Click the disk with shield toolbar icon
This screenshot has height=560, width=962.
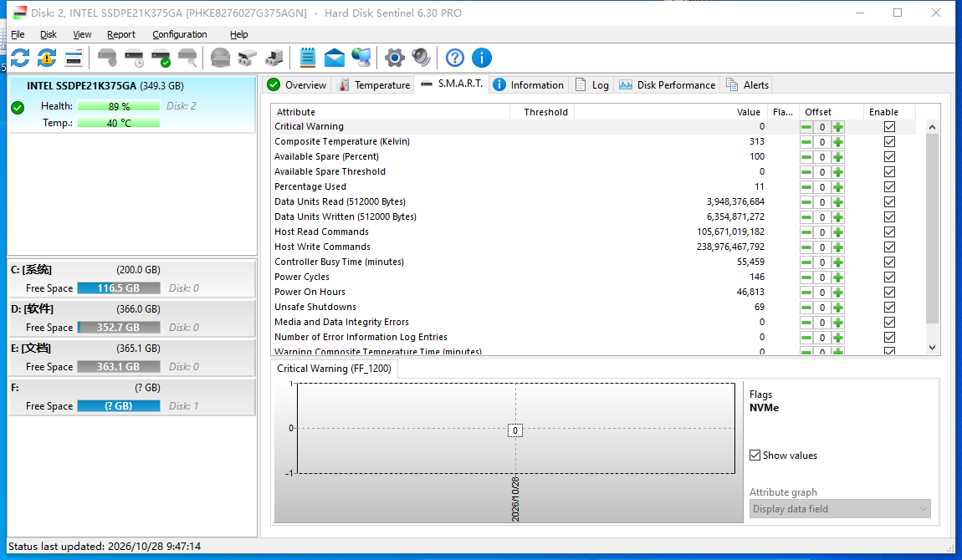pyautogui.click(x=107, y=58)
